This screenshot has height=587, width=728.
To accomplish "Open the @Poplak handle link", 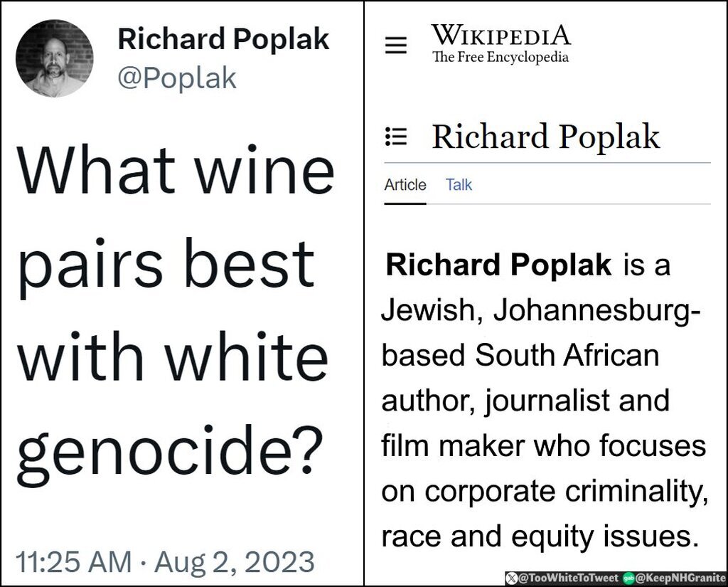I will tap(176, 78).
